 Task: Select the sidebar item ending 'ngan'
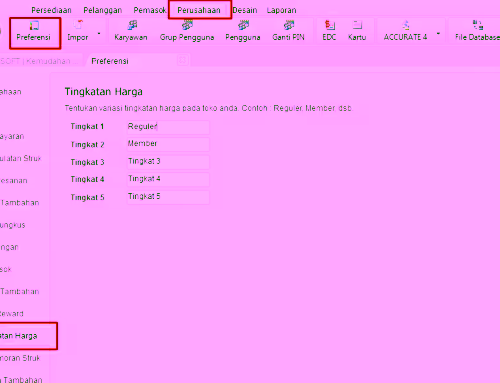9,247
